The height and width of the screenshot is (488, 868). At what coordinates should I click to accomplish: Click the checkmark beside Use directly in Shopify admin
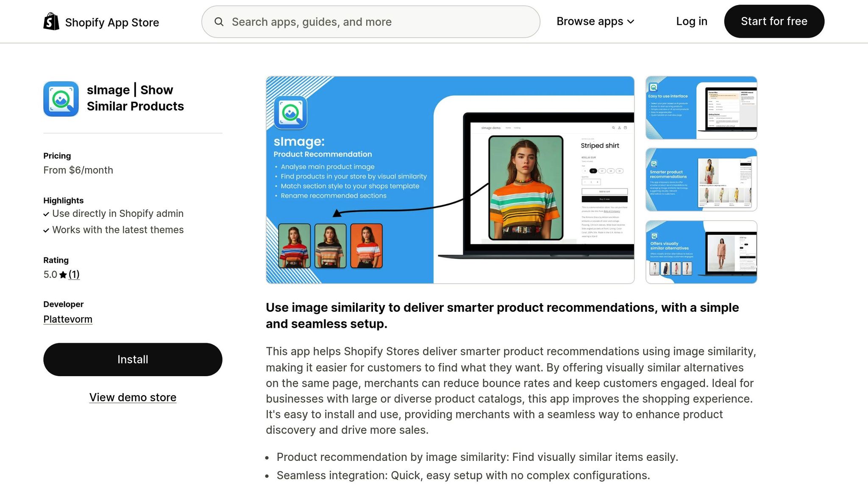46,214
